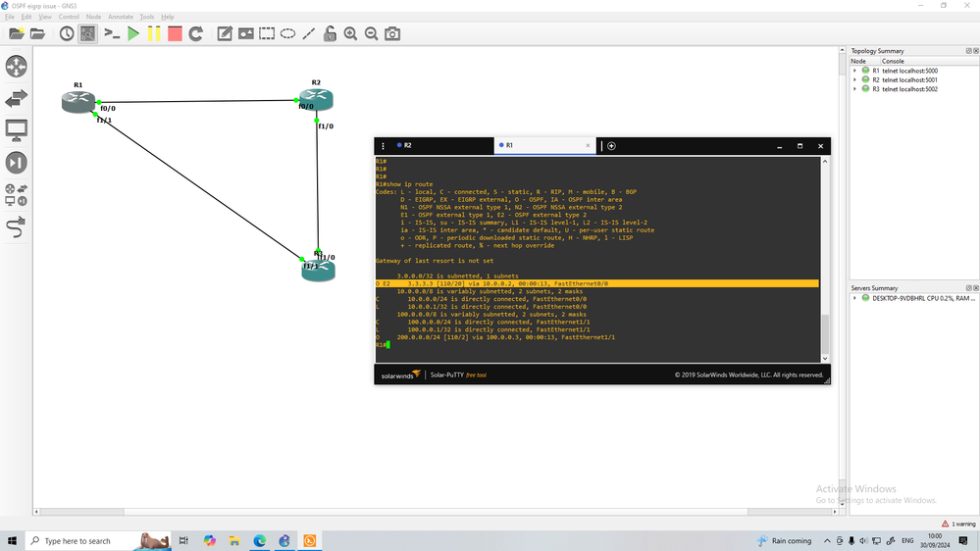
Task: Reload all nodes icon
Action: (195, 33)
